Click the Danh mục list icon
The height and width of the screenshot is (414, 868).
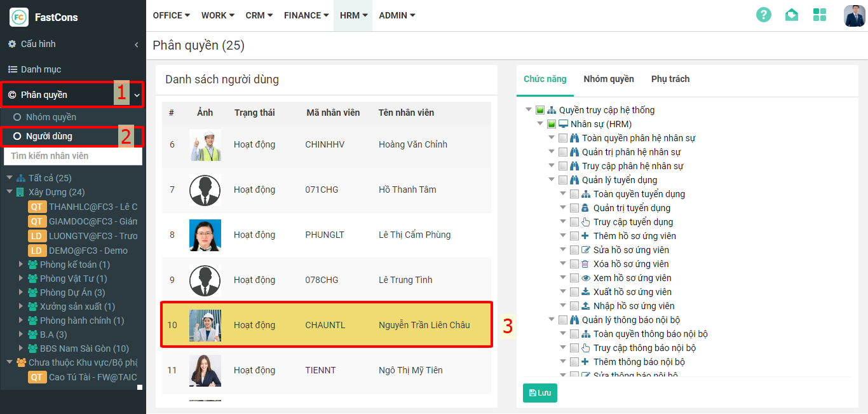tap(12, 69)
